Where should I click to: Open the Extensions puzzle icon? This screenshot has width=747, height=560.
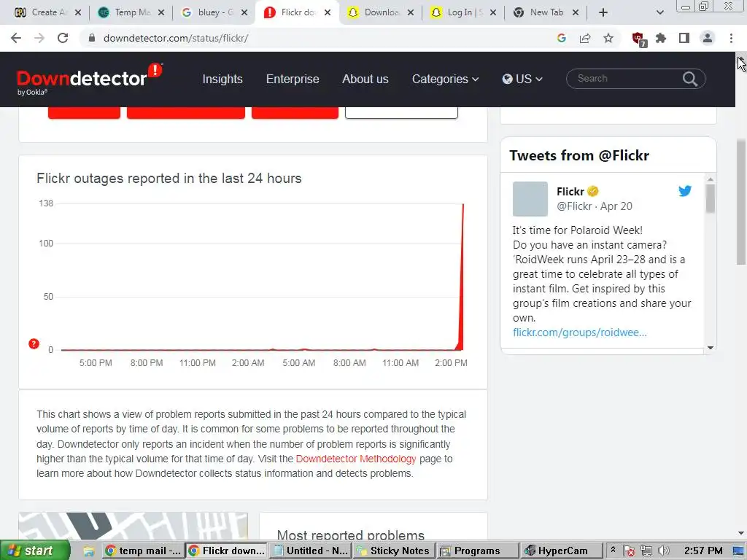pos(661,38)
